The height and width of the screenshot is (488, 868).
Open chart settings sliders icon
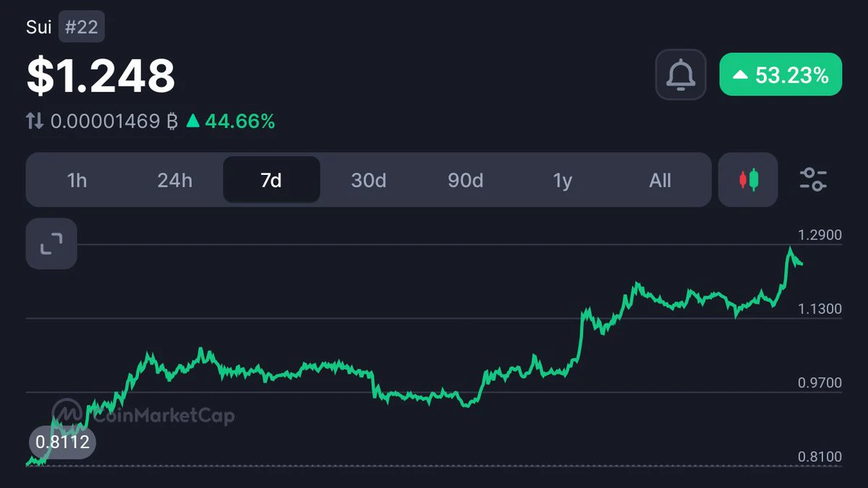[x=814, y=179]
